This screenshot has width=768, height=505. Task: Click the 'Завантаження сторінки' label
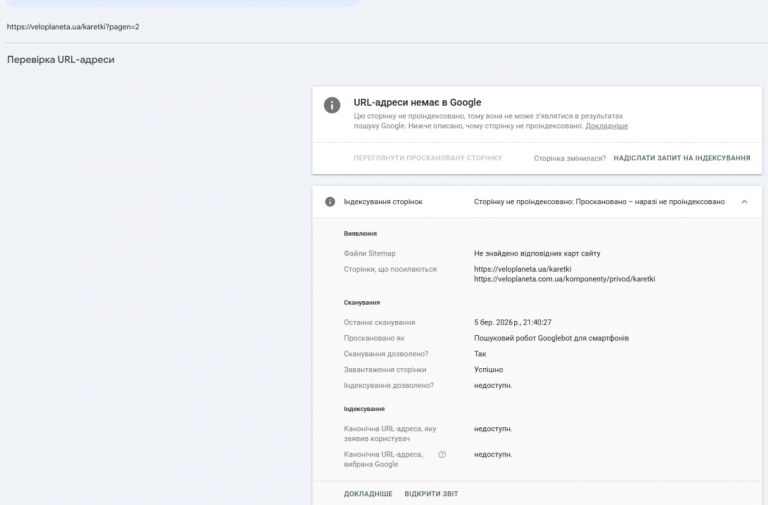click(x=385, y=369)
